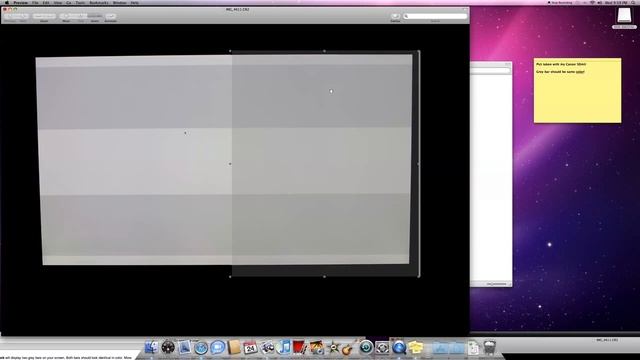640x360 pixels.
Task: Open the Preview application menu
Action: [20, 2]
